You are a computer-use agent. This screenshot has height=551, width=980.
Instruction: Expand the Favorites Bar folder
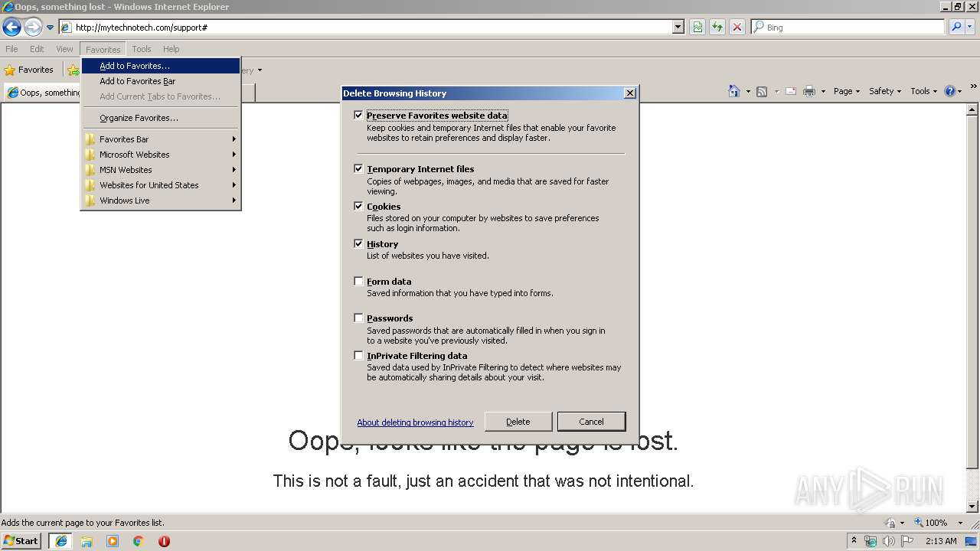(161, 139)
